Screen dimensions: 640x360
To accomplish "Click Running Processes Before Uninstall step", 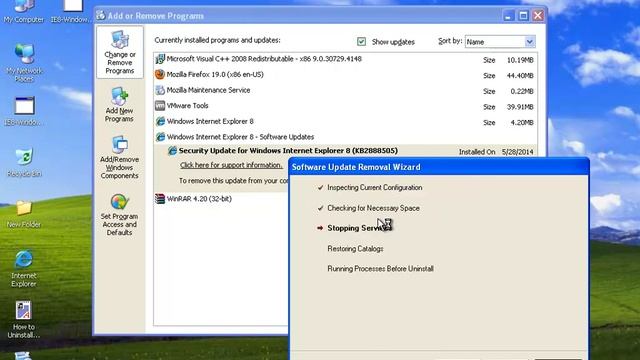I will click(x=380, y=269).
